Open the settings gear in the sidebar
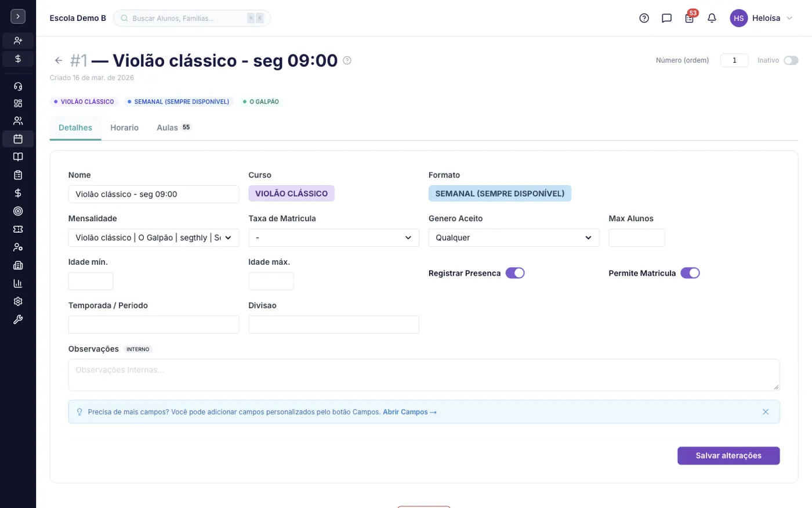This screenshot has height=508, width=812. coord(18,301)
